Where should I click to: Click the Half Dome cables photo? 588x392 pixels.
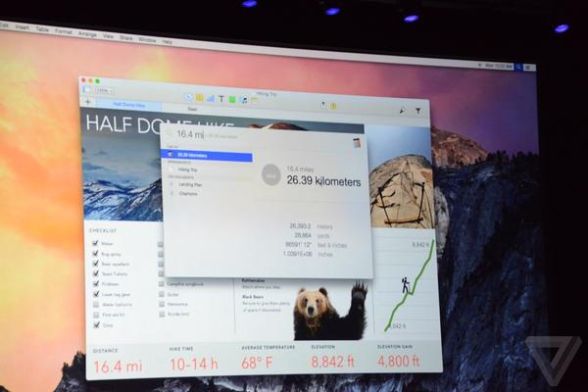point(400,191)
